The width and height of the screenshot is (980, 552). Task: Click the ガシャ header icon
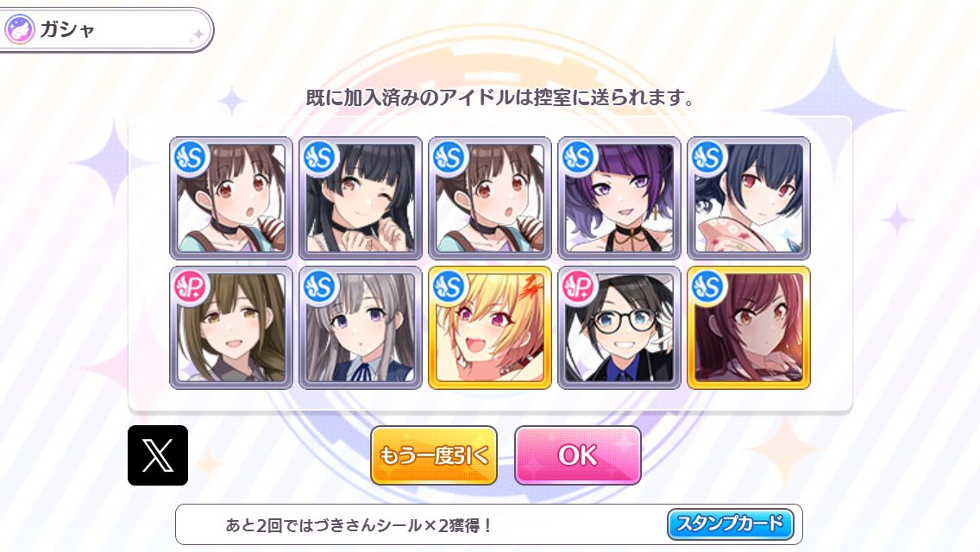coord(19,29)
